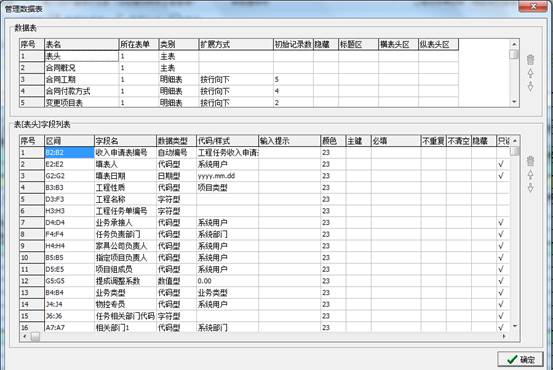553x370 pixels.
Task: Click the move-down arrow beside the 数据表 list
Action: [x=530, y=86]
